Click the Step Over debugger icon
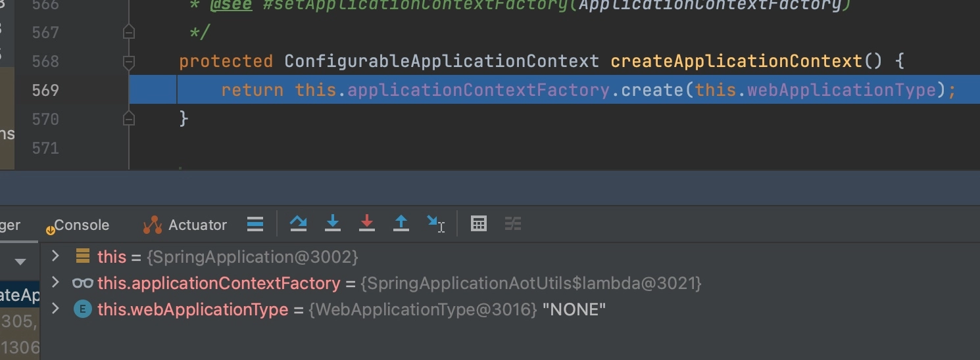The height and width of the screenshot is (360, 980). (x=299, y=224)
